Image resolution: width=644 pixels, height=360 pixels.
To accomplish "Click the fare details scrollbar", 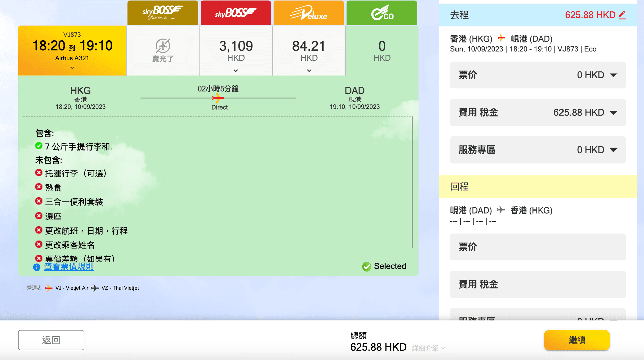I will click(x=412, y=182).
